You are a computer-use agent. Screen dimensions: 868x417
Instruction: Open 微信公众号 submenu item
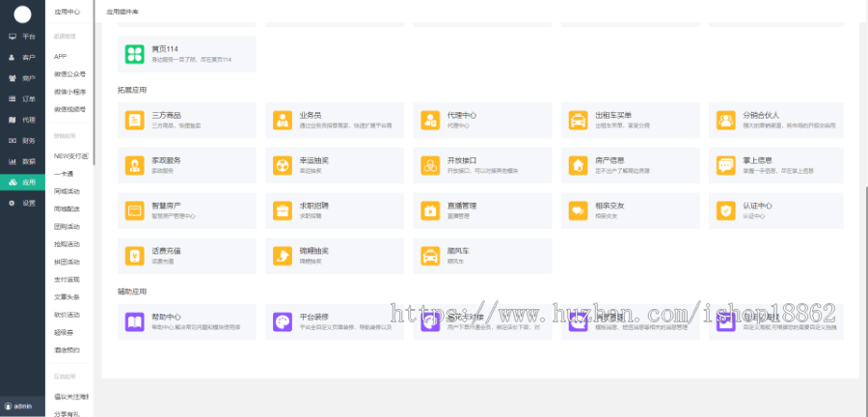[69, 74]
